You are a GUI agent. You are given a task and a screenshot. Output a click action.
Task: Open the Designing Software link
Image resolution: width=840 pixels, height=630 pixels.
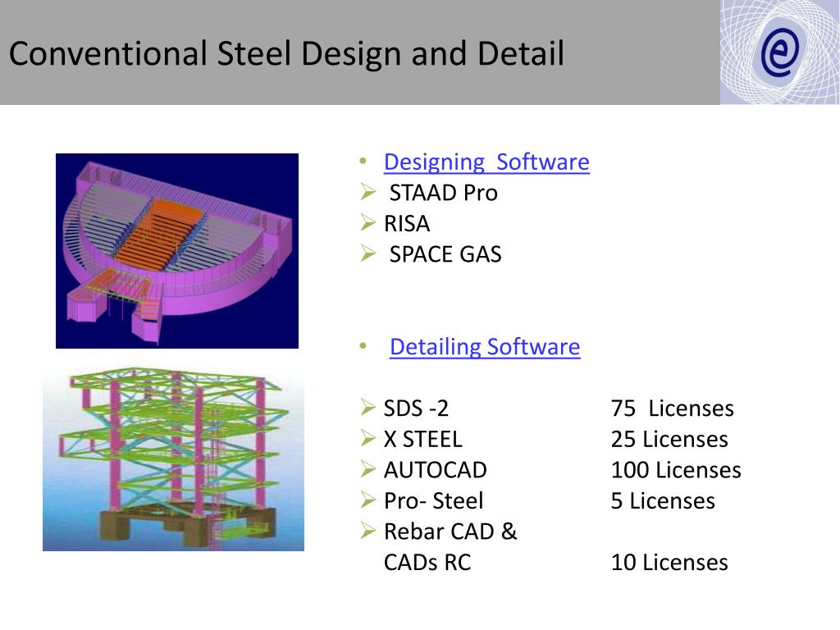pos(486,162)
